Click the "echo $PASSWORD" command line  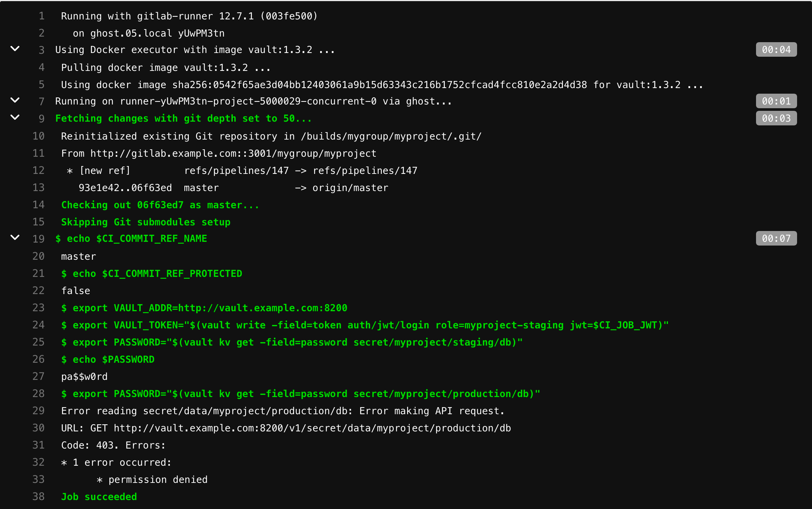[108, 359]
